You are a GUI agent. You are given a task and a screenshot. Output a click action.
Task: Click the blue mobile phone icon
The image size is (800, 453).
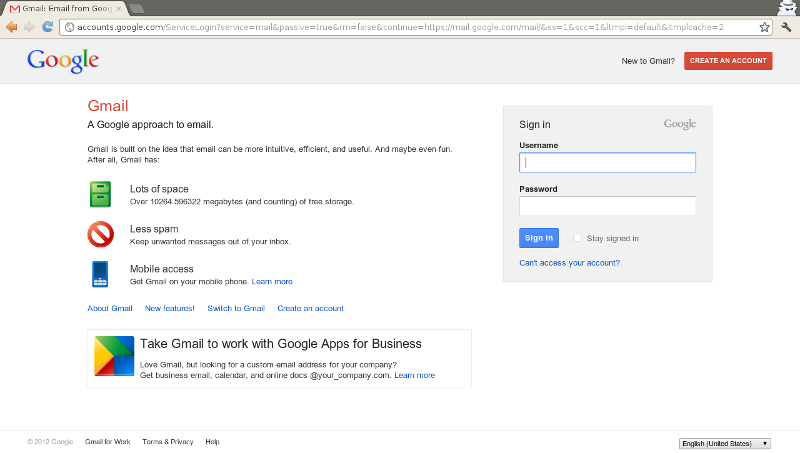[100, 274]
